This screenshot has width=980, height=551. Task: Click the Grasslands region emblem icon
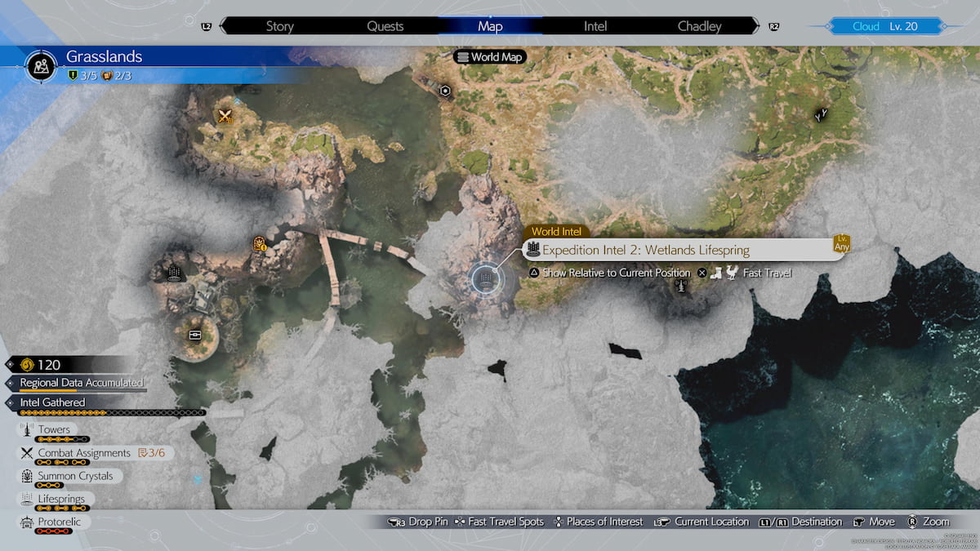[x=39, y=65]
